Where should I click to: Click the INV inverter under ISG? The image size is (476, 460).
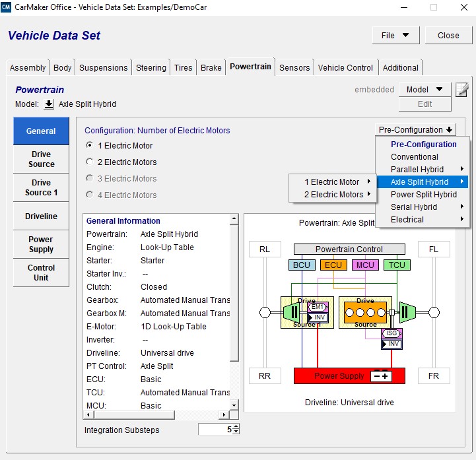click(x=391, y=344)
